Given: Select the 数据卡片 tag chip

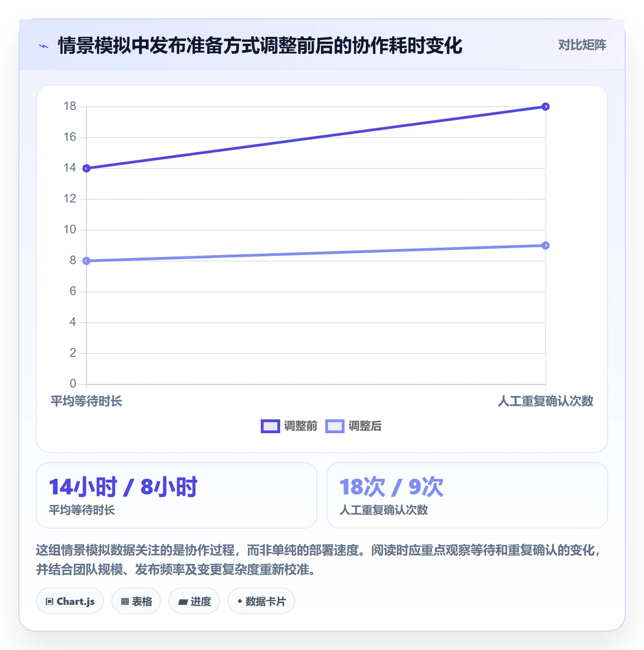Looking at the screenshot, I should coord(261,601).
